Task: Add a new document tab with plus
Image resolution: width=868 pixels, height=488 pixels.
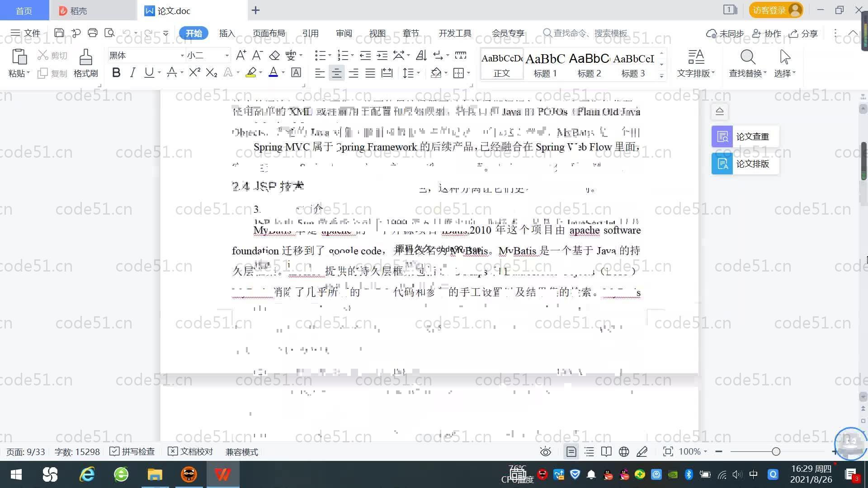Action: click(x=255, y=10)
